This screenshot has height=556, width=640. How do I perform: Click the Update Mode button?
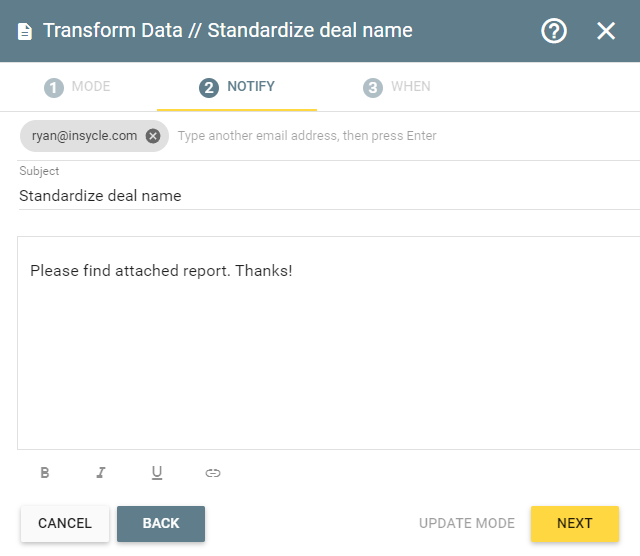(467, 523)
